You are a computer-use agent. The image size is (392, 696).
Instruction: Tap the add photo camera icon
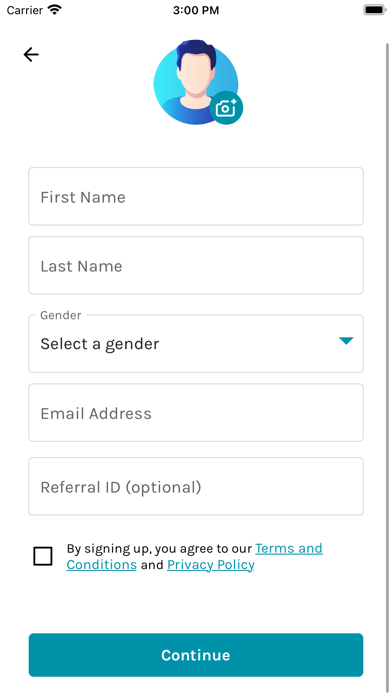point(226,108)
